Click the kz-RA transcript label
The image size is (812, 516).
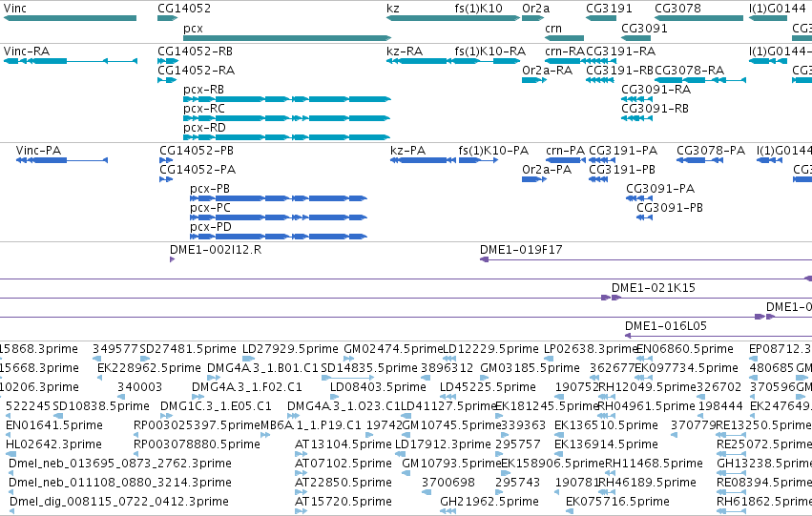[405, 51]
